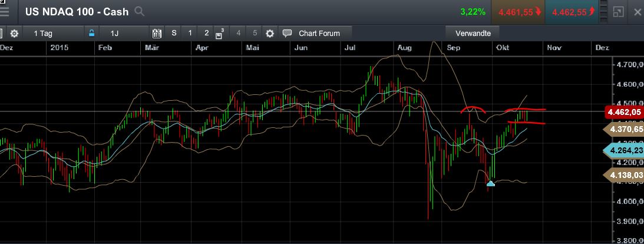Click the red 4.462,05 price label on the axis

click(x=625, y=112)
